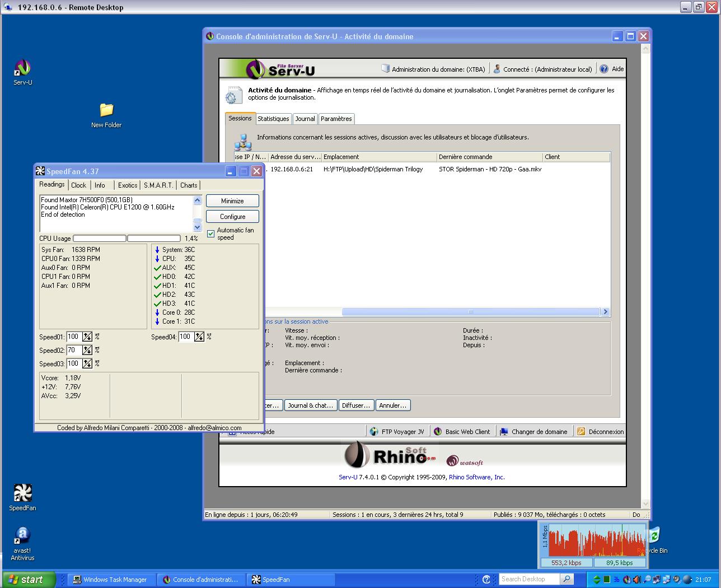The width and height of the screenshot is (721, 588).
Task: Click SpeedFan log scroll-down arrow
Action: click(197, 227)
